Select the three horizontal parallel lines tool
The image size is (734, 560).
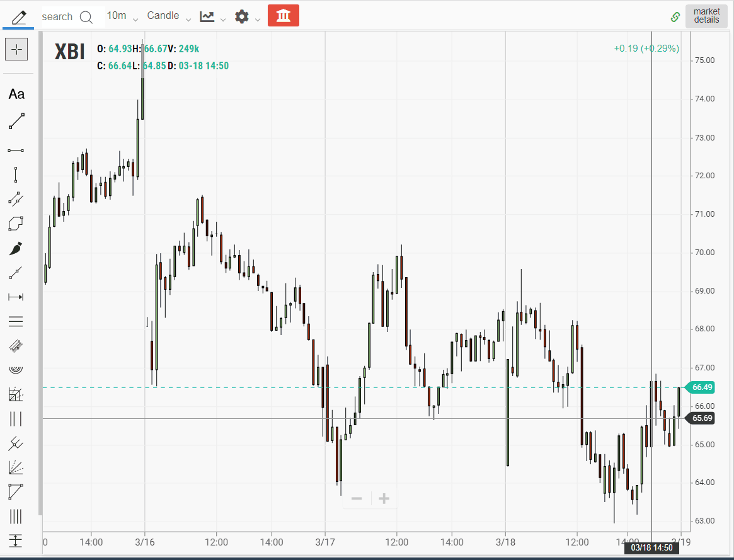point(16,322)
